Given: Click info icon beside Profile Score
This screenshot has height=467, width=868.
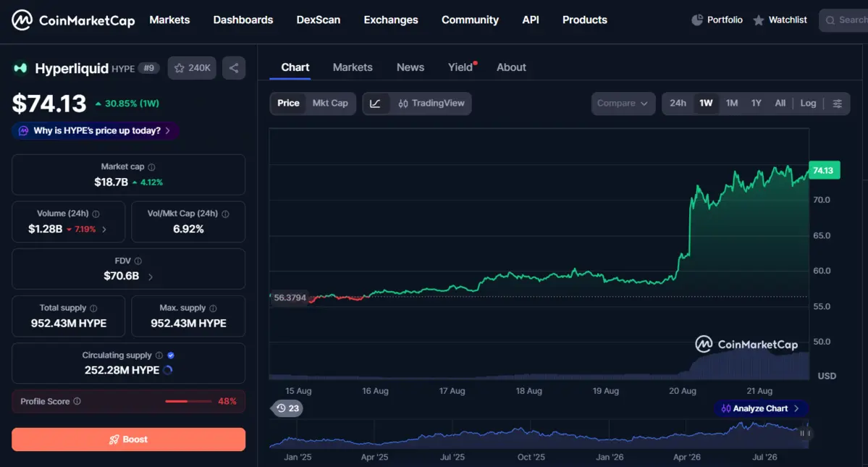Looking at the screenshot, I should (77, 401).
